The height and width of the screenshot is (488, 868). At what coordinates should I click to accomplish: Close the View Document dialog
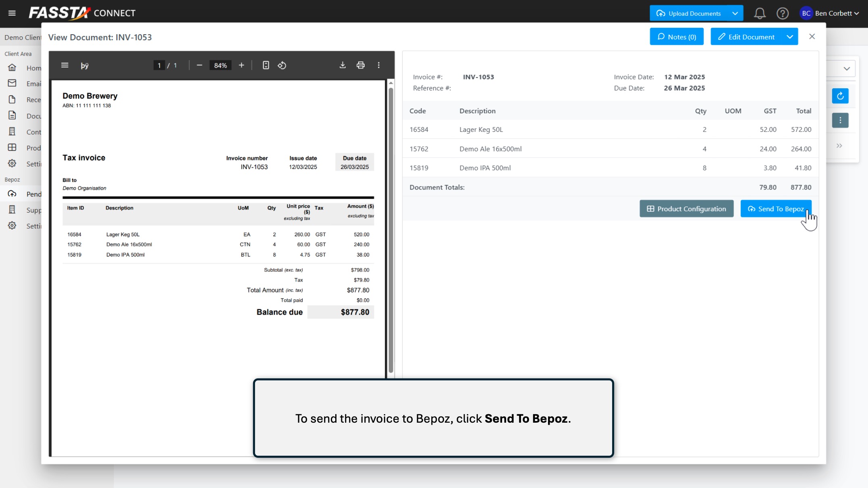click(x=812, y=37)
